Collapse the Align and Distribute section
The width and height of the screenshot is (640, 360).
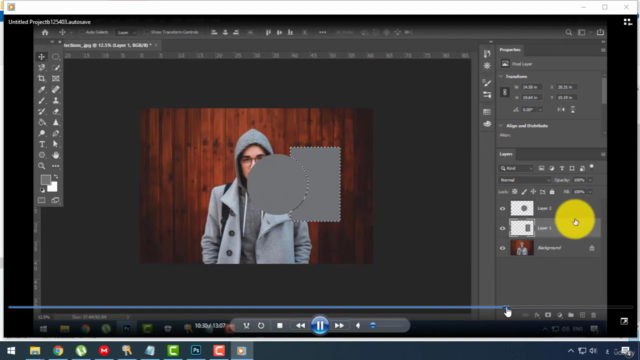(x=501, y=125)
